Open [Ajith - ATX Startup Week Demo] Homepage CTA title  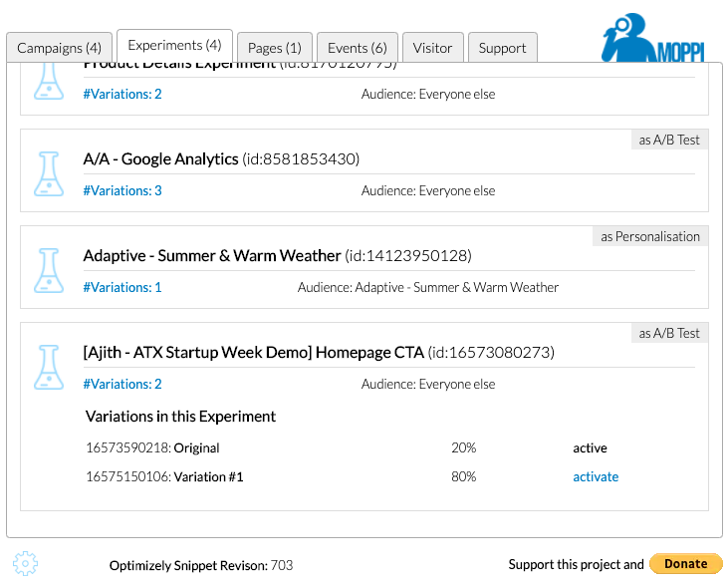click(319, 352)
